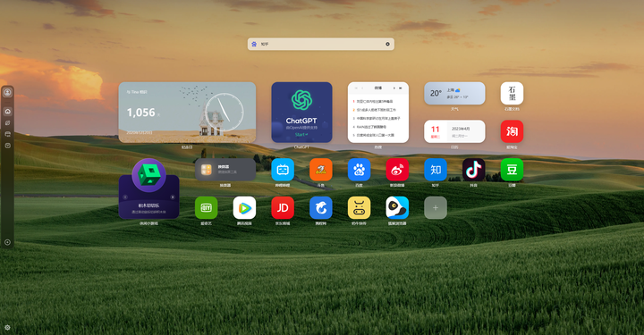Add a new shortcut with plus tile
The height and width of the screenshot is (335, 644).
click(x=436, y=207)
